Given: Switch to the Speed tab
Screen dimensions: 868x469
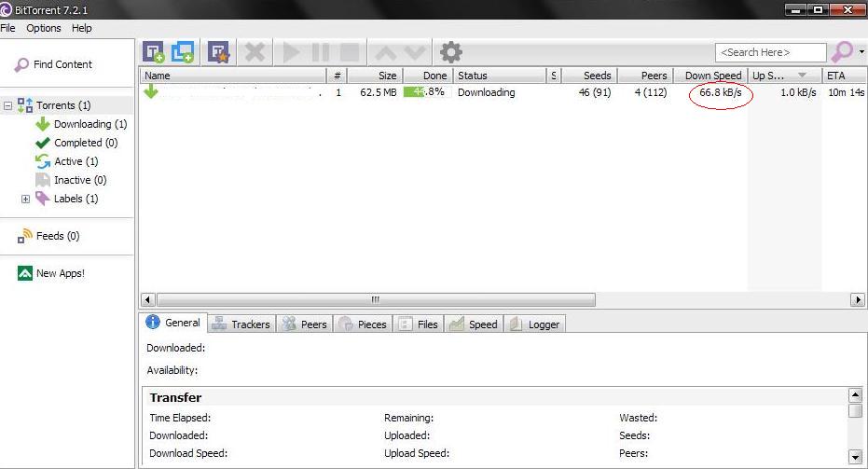Looking at the screenshot, I should click(x=474, y=324).
